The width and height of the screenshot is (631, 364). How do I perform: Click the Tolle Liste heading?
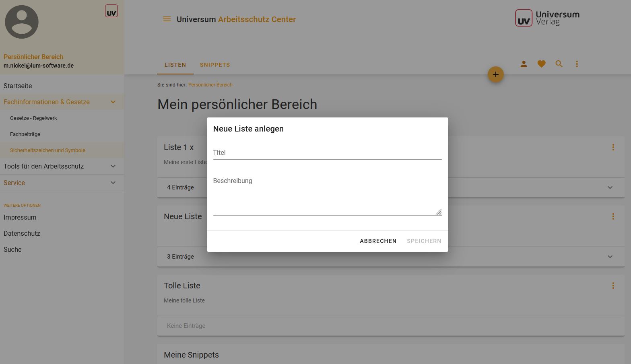click(182, 286)
